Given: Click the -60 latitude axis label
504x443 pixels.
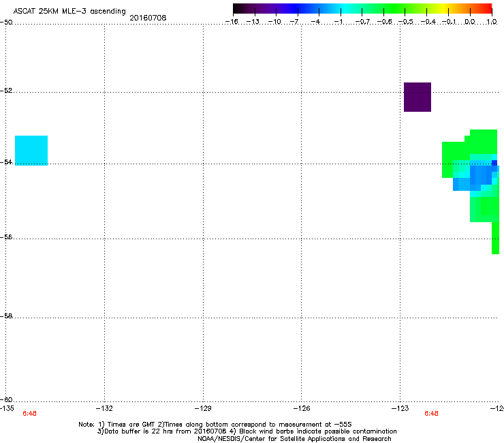Looking at the screenshot, I should click(x=6, y=399).
